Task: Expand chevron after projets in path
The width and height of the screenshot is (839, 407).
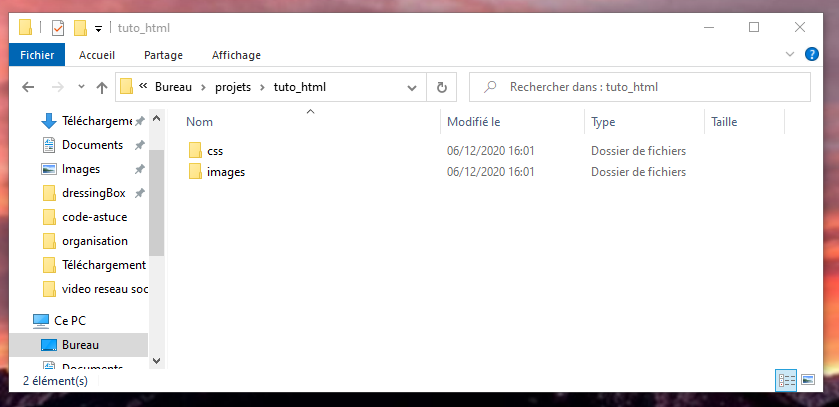Action: pyautogui.click(x=263, y=87)
